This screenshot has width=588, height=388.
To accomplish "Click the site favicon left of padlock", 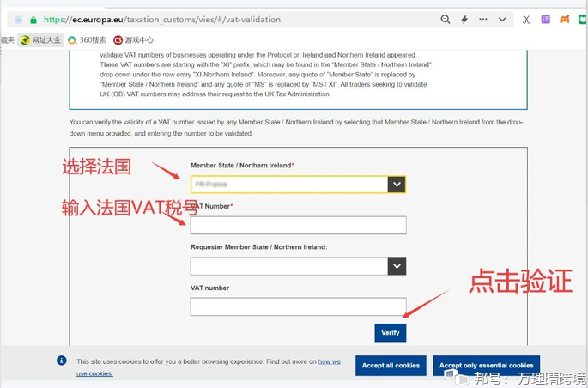I will tap(18, 20).
